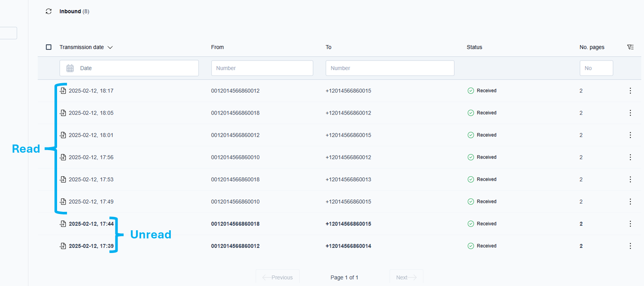Open three-dot menu for 17:56 fax
Viewport: 644px width, 286px height.
[x=630, y=157]
